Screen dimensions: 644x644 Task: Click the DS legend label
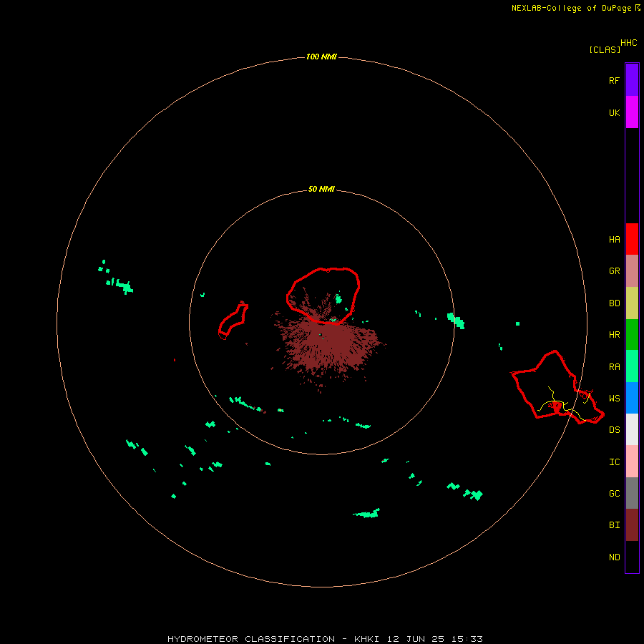click(x=614, y=430)
